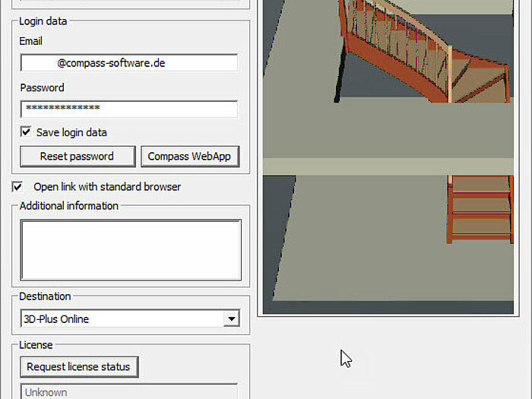Click the Reset password button
532x399 pixels.
78,157
